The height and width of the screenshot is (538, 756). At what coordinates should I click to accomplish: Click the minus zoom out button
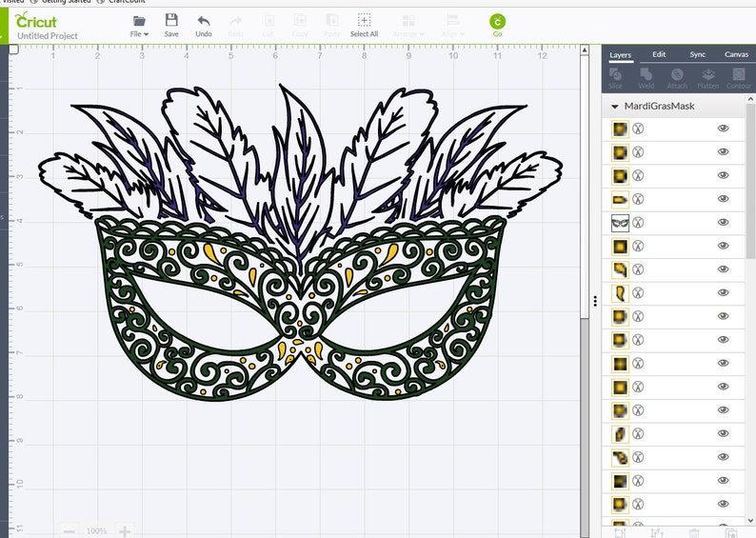(x=69, y=531)
